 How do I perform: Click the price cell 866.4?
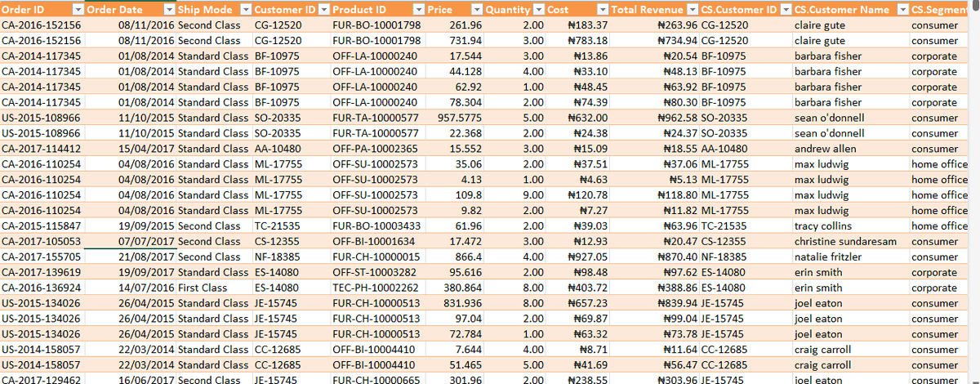pos(455,257)
